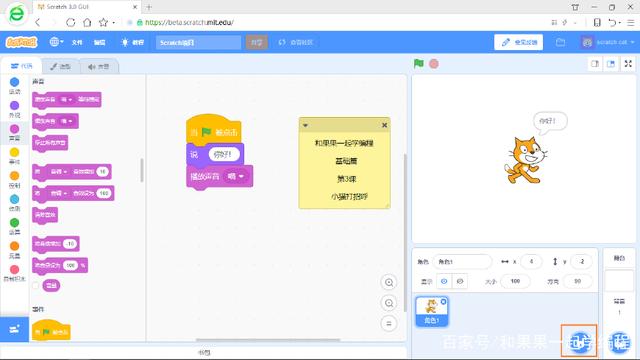Reload the page with the browser refresh icon
The width and height of the screenshot is (640, 360).
pos(71,22)
